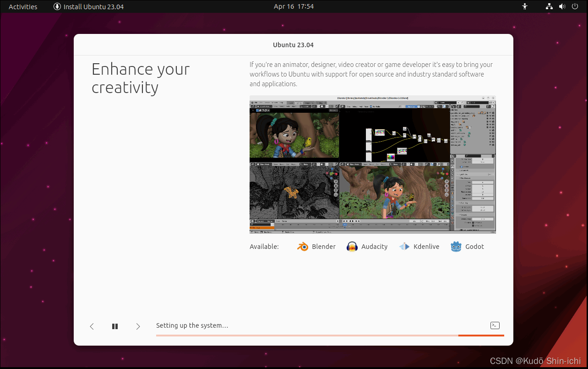Click the 'Available:' label

(264, 247)
